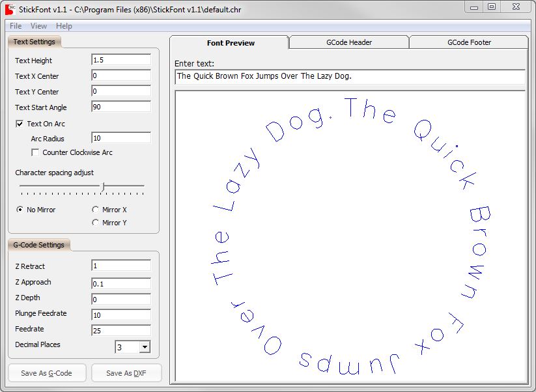Viewport: 536px width, 392px height.
Task: Click the Plunge Feedrate input field
Action: (x=121, y=315)
